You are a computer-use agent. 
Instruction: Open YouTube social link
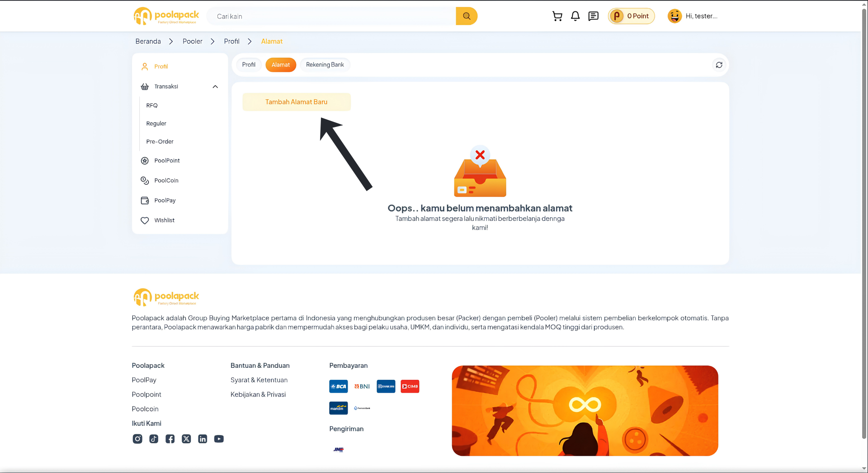coord(219,439)
